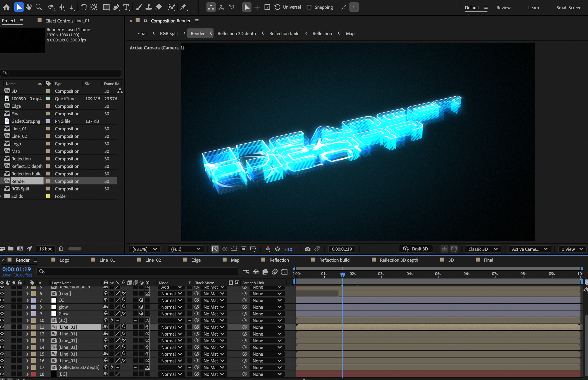
Task: Click Reflection build in the comp flowchart
Action: coord(284,33)
